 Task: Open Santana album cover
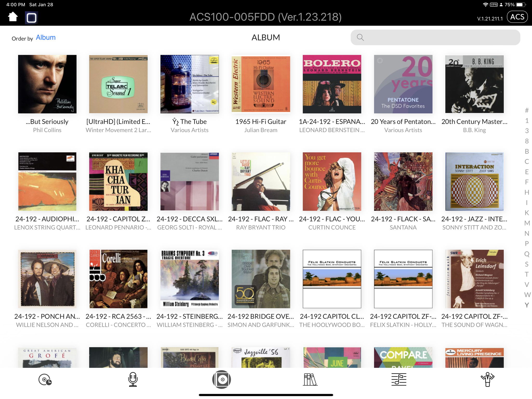403,181
